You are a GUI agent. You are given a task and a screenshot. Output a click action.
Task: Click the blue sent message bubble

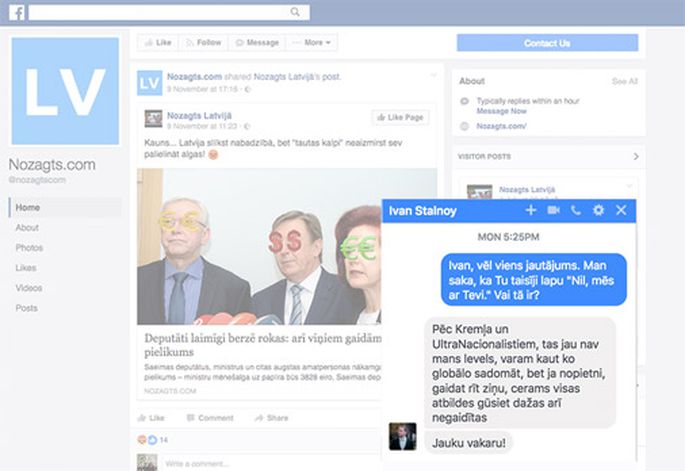pos(533,280)
